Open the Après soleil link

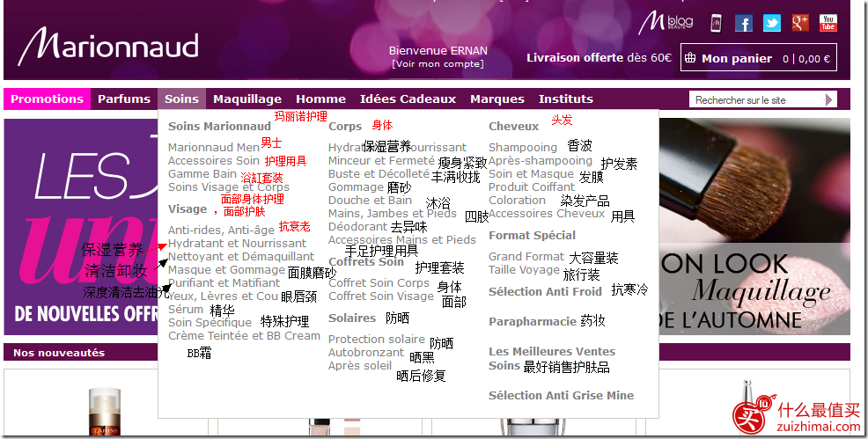360,366
